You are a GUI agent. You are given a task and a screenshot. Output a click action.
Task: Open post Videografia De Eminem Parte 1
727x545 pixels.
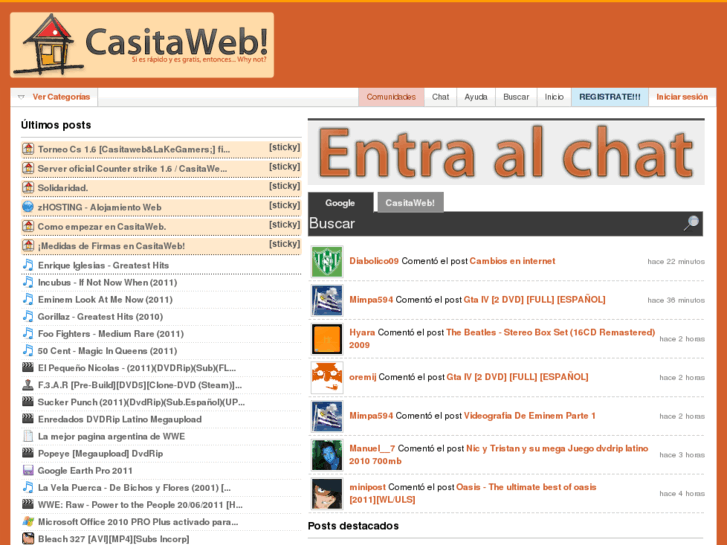(529, 416)
